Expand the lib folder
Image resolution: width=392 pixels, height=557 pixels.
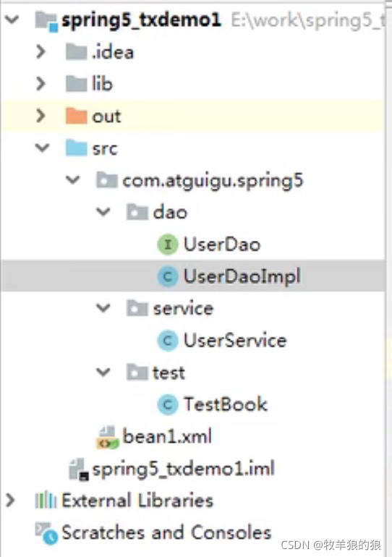[41, 83]
